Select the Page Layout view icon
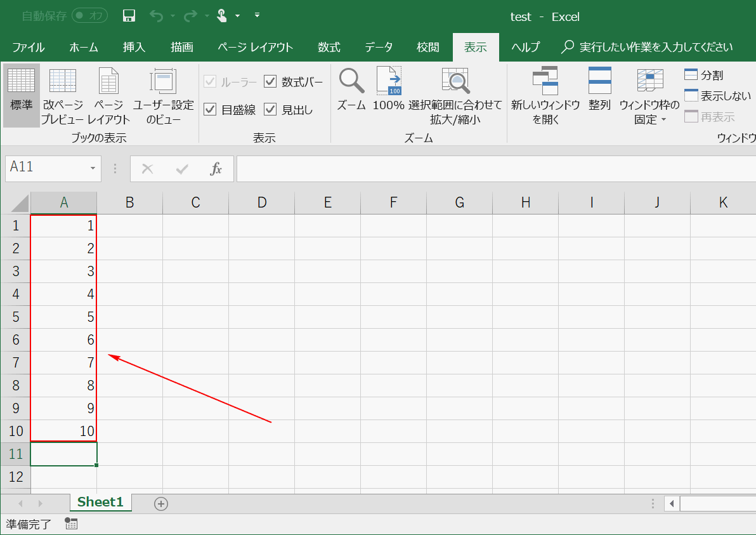The height and width of the screenshot is (535, 756). click(x=108, y=95)
